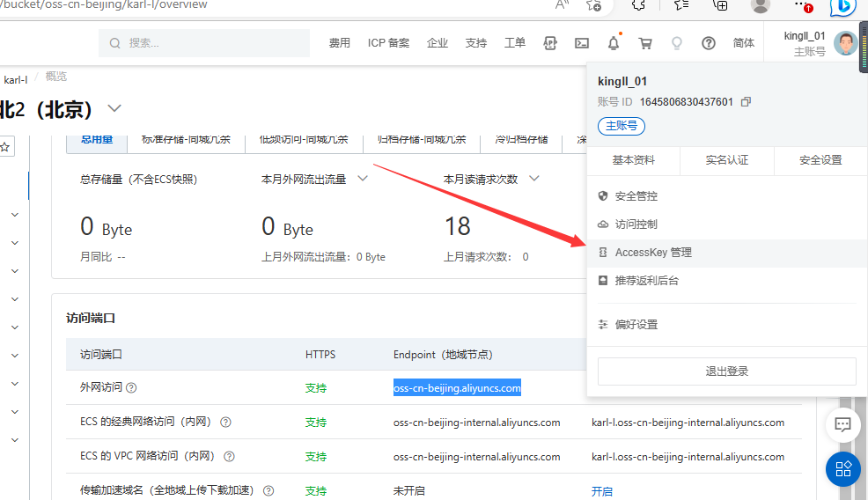
Task: Click the Bing sidebar icon in browser
Action: [x=843, y=7]
